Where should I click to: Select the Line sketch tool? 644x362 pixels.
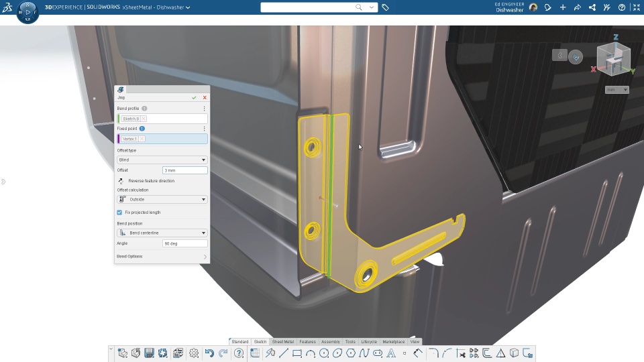(283, 353)
